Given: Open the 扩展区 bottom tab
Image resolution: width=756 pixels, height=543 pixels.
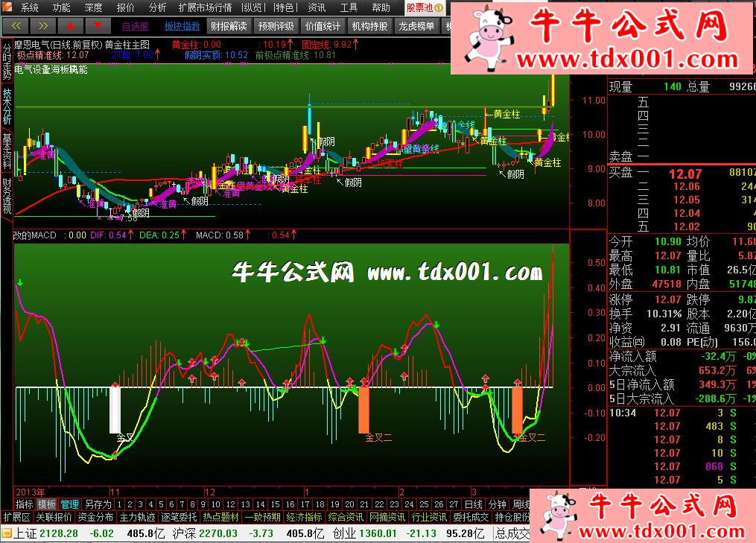Looking at the screenshot, I should click(17, 517).
